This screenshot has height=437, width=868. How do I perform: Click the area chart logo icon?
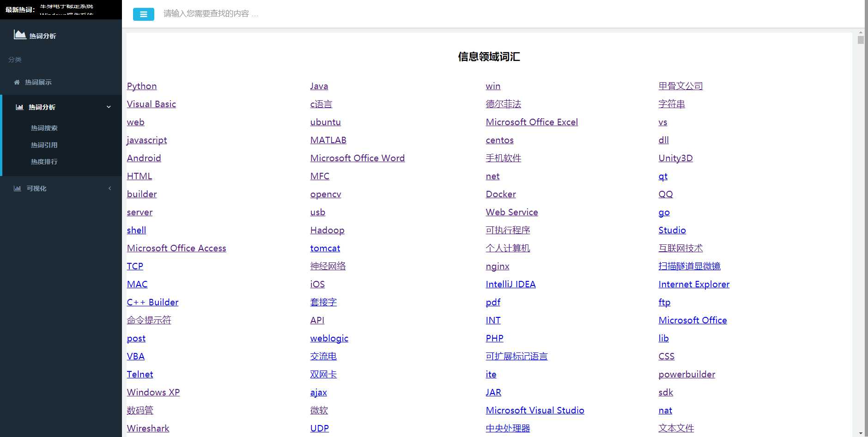20,35
